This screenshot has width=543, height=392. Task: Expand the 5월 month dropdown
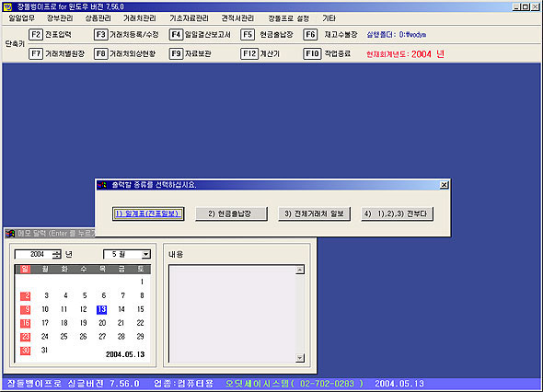pyautogui.click(x=146, y=255)
